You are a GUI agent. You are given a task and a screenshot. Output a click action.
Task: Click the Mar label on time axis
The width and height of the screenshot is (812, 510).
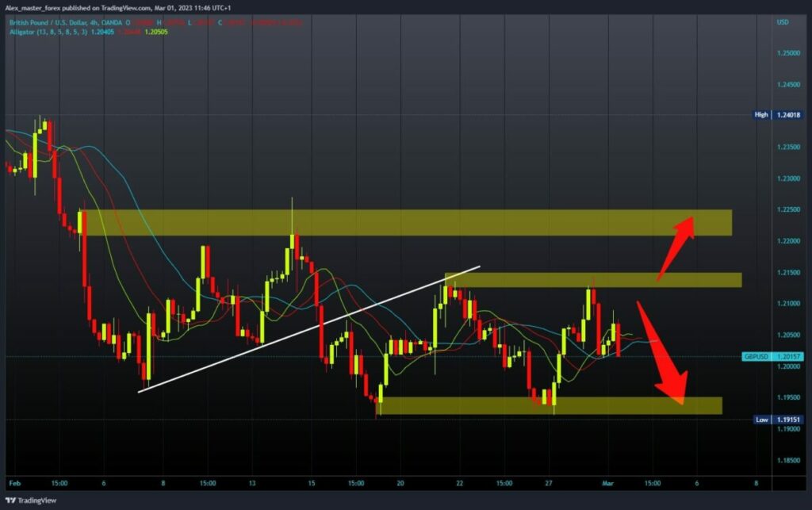(x=607, y=482)
